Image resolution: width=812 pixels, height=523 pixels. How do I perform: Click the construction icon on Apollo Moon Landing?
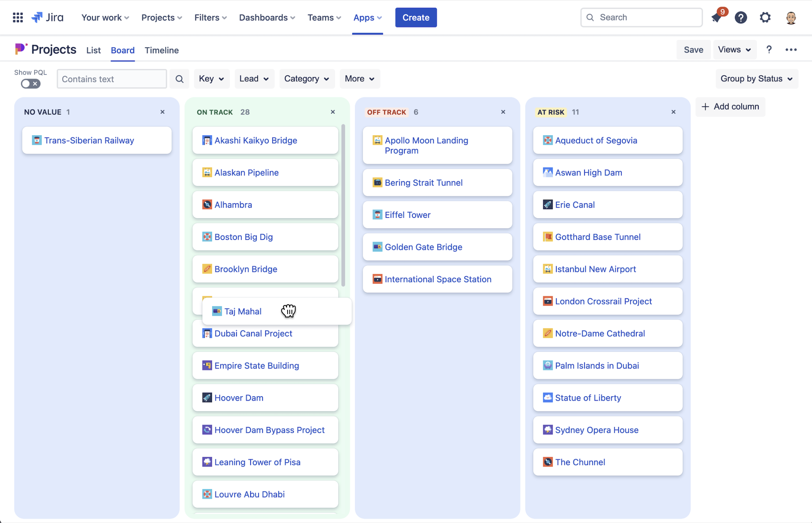tap(377, 140)
